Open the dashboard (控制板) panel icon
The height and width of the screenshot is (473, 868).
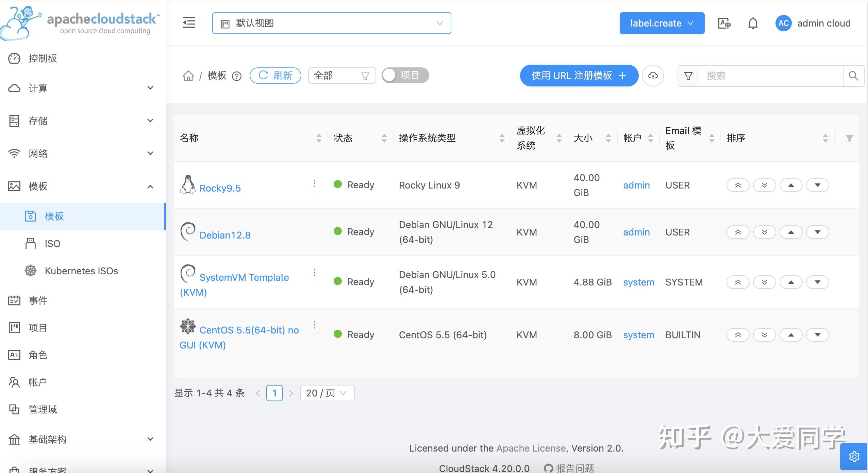(x=14, y=58)
